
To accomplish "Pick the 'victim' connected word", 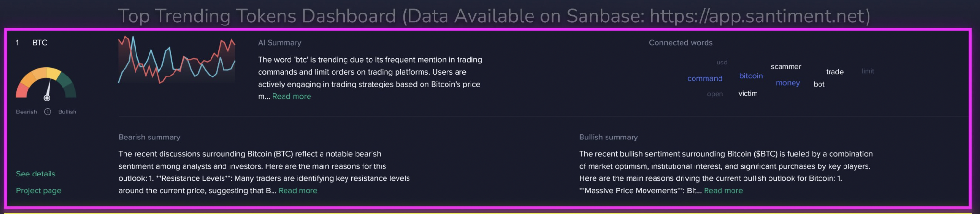I will [x=748, y=93].
